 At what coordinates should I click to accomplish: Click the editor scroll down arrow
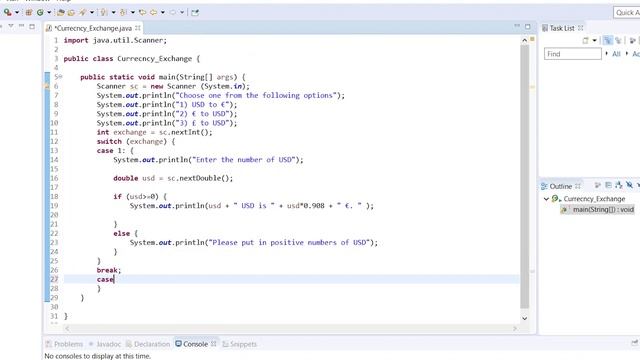click(524, 318)
